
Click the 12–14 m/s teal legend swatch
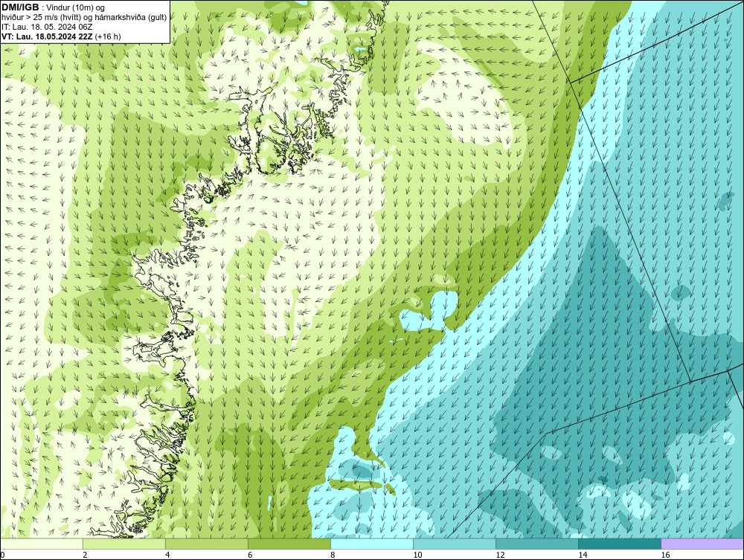pyautogui.click(x=536, y=544)
